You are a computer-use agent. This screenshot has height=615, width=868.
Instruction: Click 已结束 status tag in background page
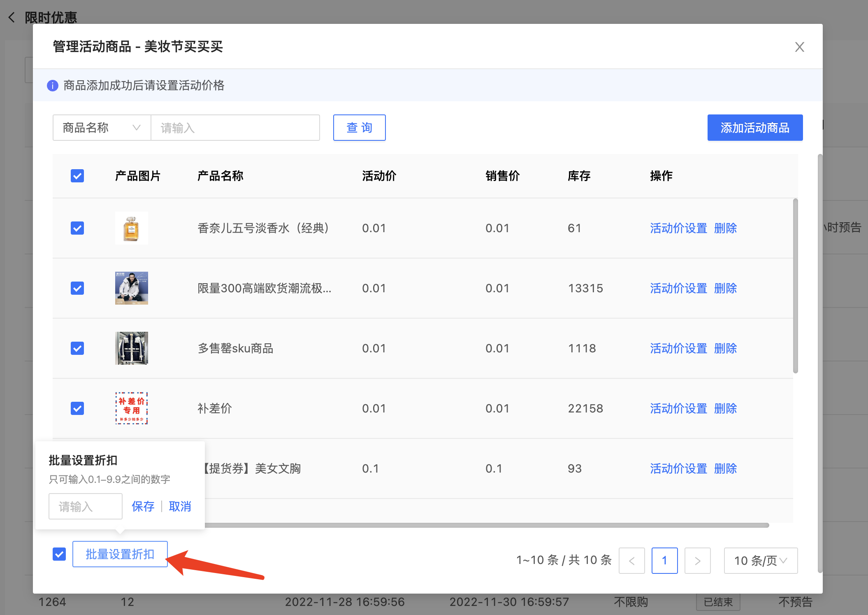point(718,602)
